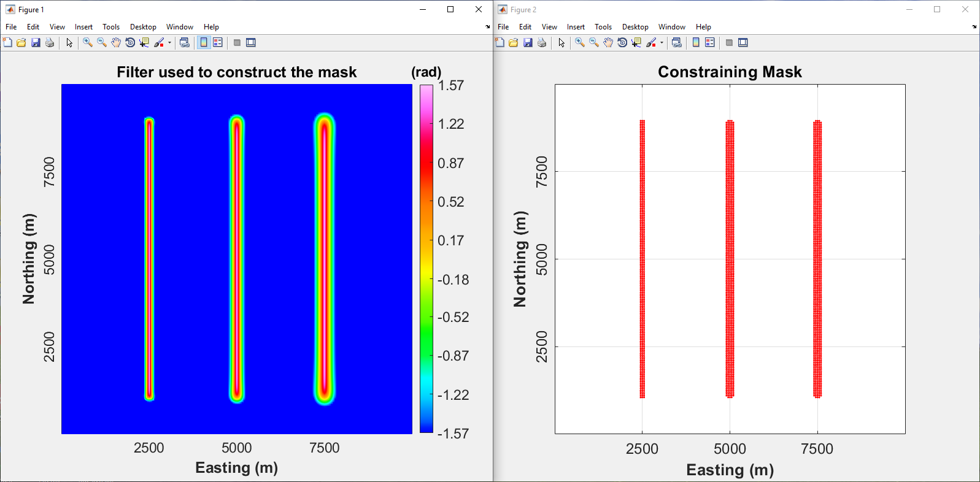Activate the Pan hand tool in Figure 1
The image size is (980, 482).
116,42
